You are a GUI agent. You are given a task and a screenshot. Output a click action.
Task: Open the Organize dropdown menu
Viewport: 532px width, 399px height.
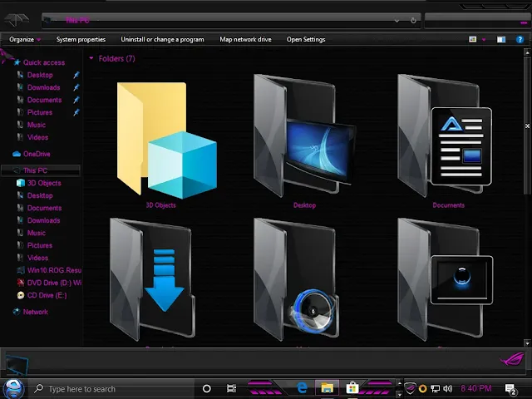25,39
